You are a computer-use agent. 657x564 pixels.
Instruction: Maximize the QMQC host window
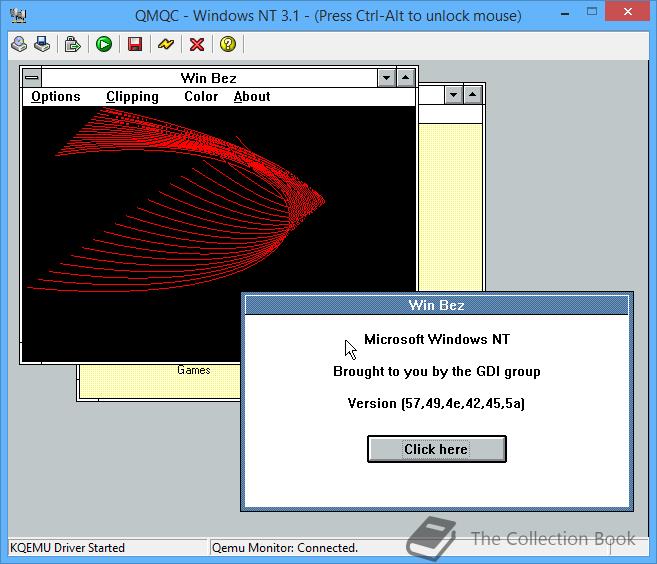coord(592,12)
